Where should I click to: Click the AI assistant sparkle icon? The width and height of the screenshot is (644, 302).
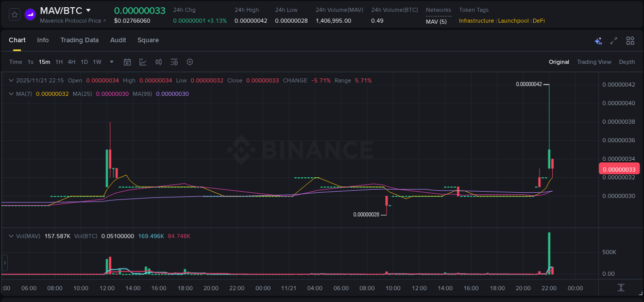(598, 40)
